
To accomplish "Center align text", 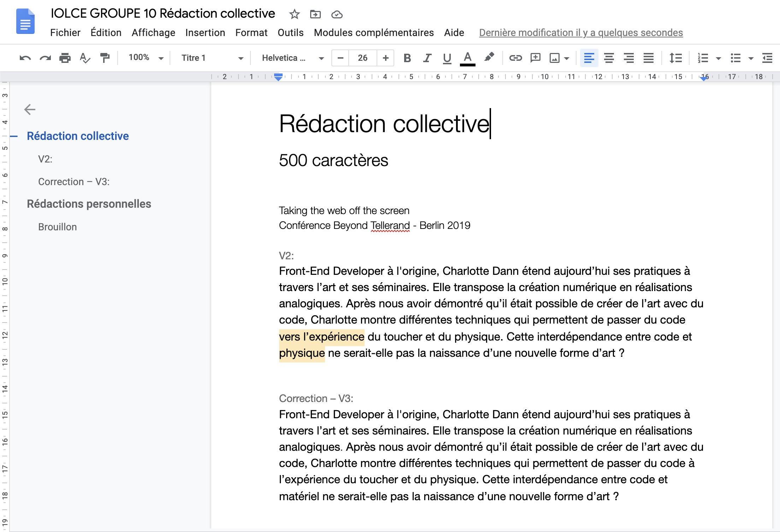I will pos(609,58).
